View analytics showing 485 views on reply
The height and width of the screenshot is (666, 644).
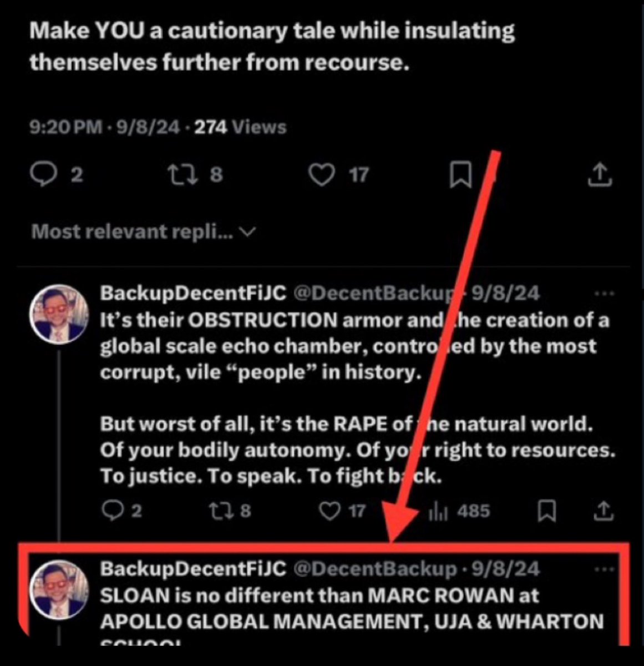pos(459,511)
